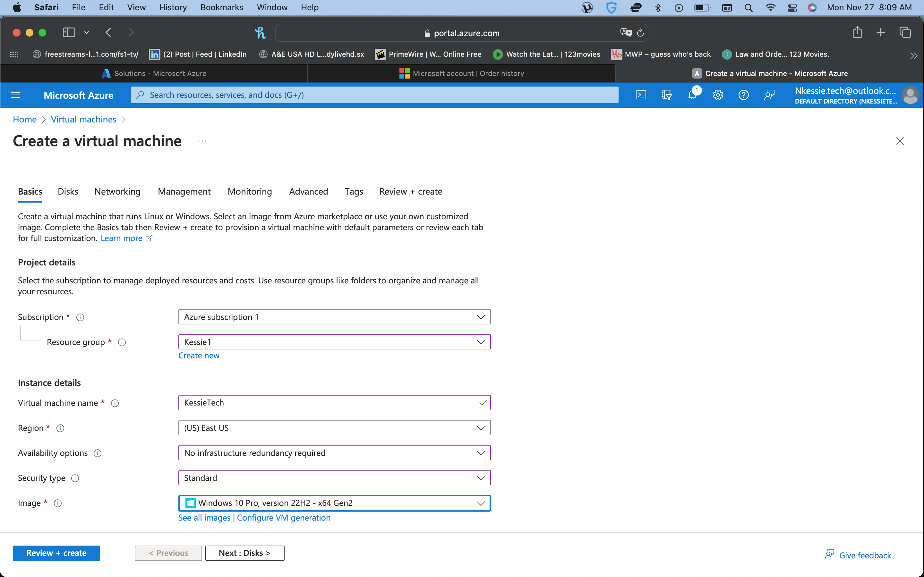The width and height of the screenshot is (924, 577).
Task: Click the info icon beside Security type
Action: point(75,478)
